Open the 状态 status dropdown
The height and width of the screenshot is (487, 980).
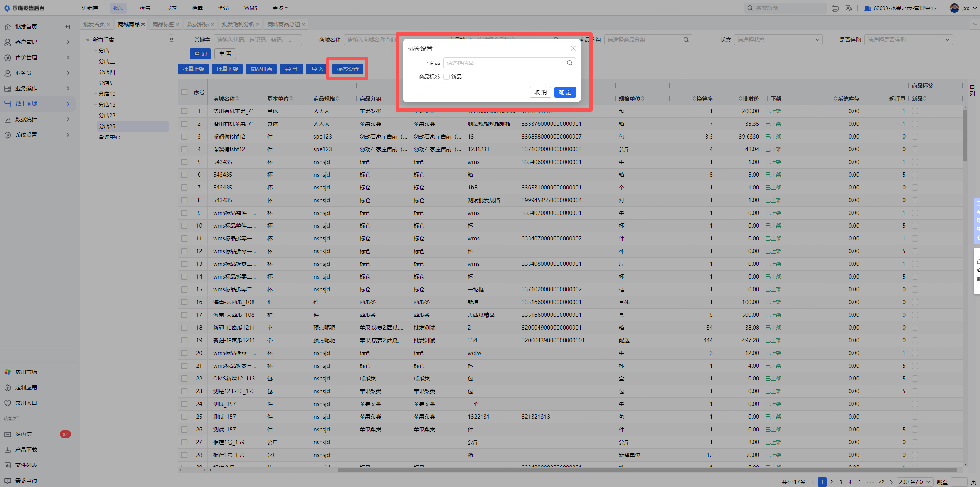pyautogui.click(x=778, y=40)
